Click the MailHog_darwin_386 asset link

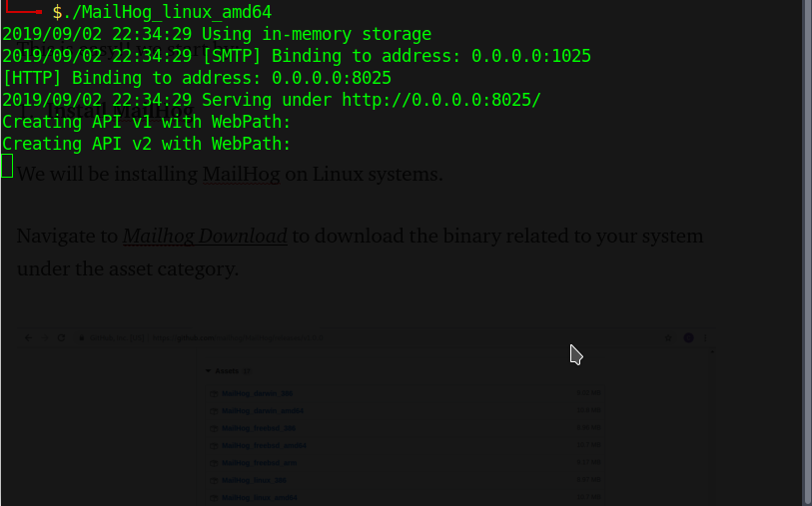(258, 394)
